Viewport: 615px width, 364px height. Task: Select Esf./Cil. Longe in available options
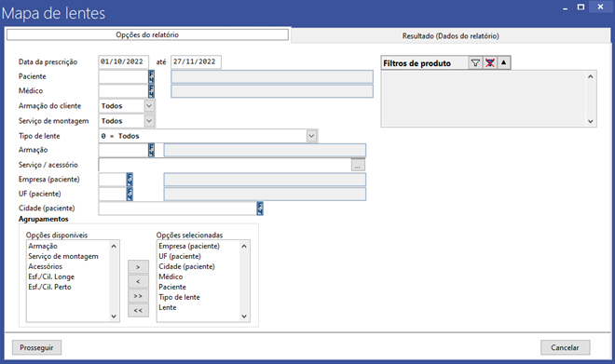click(x=51, y=276)
